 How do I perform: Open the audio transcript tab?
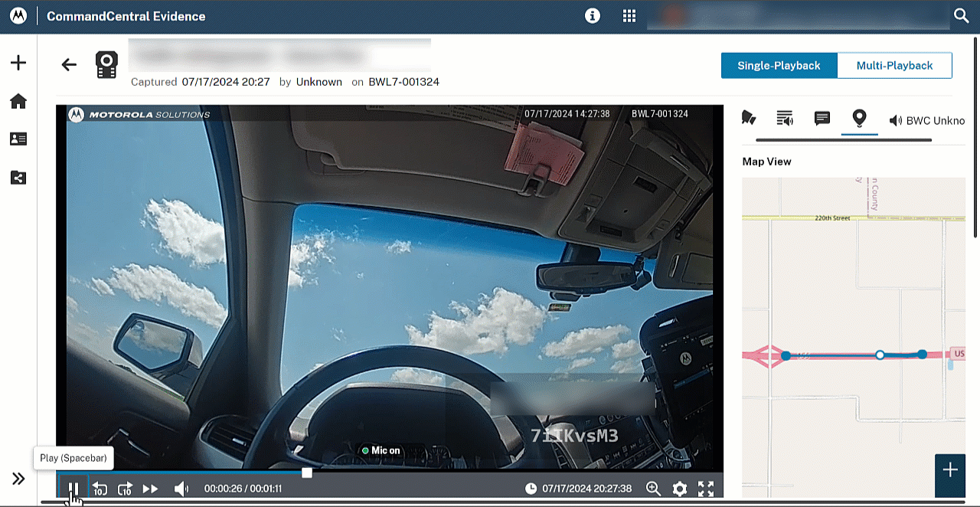(785, 118)
